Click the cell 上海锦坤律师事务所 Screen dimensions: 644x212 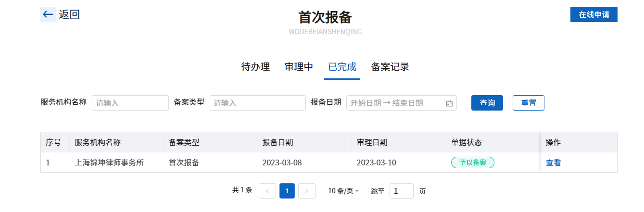(109, 162)
